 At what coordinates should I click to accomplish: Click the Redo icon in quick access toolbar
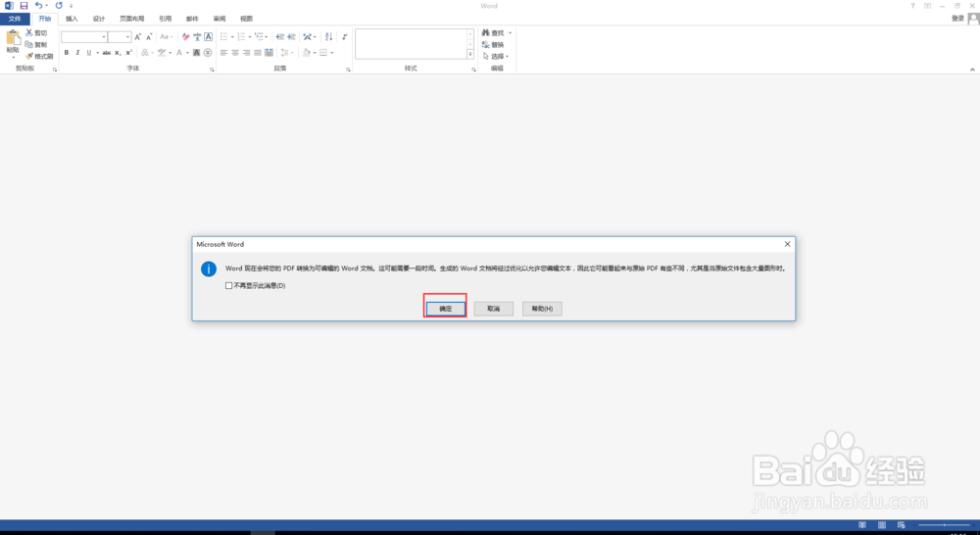click(x=59, y=6)
